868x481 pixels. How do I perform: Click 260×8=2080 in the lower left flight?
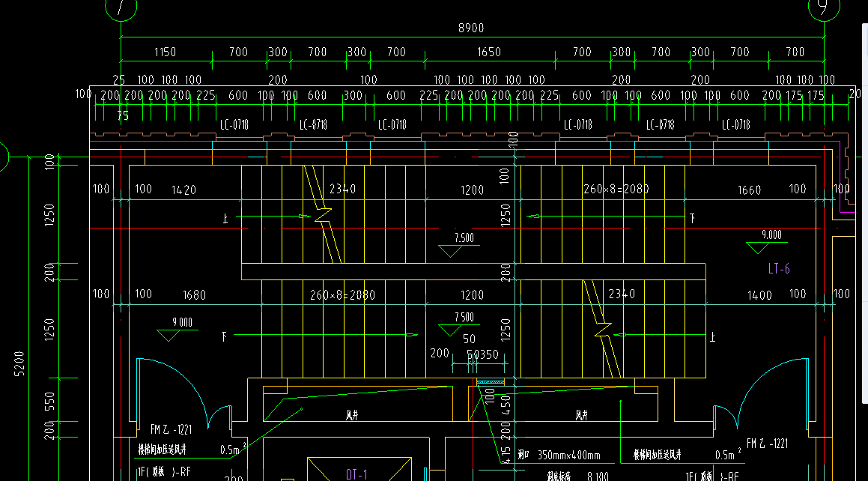pos(343,295)
